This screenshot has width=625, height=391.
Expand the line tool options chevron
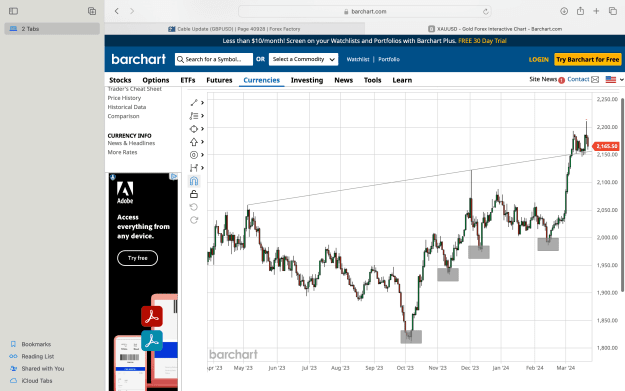tap(202, 103)
